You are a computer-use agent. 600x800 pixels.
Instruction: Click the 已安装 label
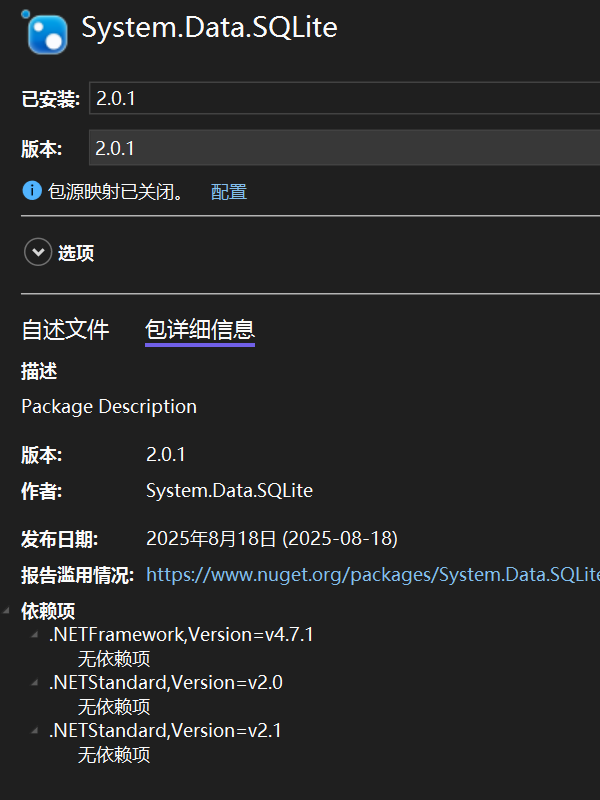coord(51,99)
